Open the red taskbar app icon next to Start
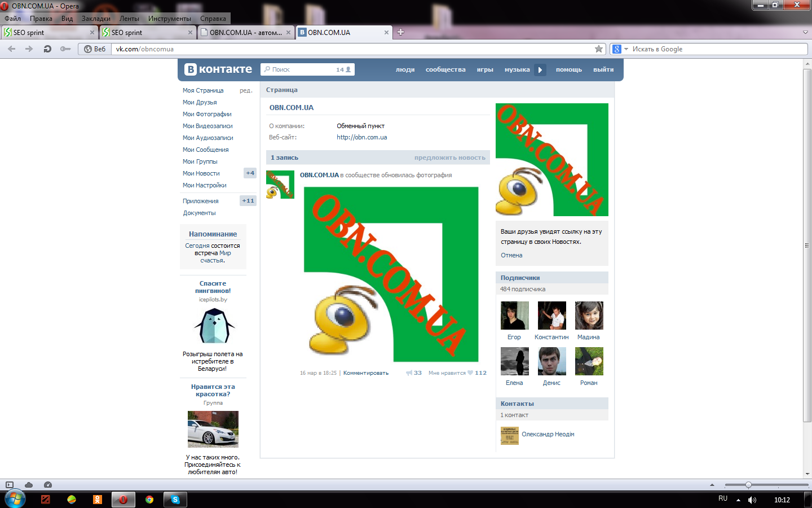 pos(46,500)
